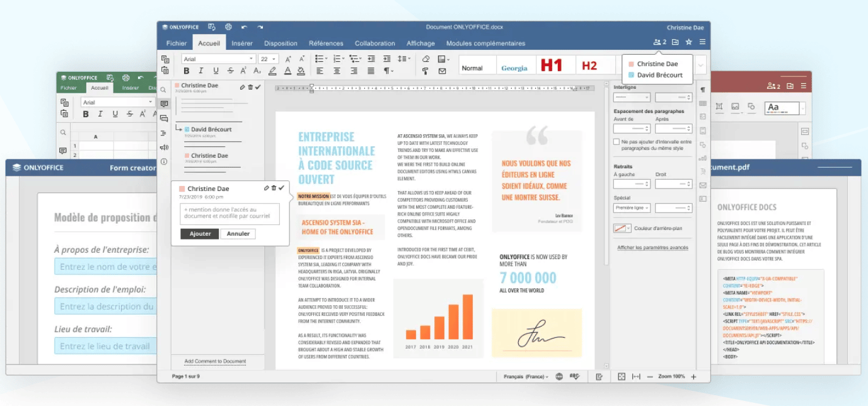Viewport: 868px width, 406px height.
Task: Open Français (France) language selector
Action: pos(526,376)
